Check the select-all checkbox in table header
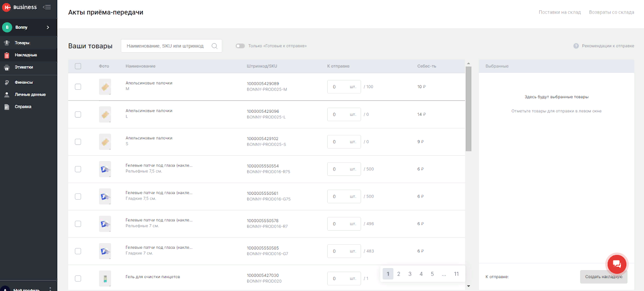This screenshot has height=291, width=644. tap(78, 66)
